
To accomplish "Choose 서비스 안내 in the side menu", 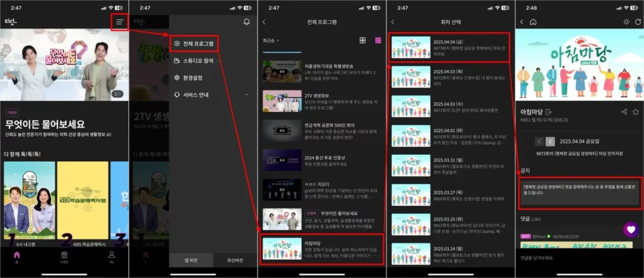I will 191,94.
